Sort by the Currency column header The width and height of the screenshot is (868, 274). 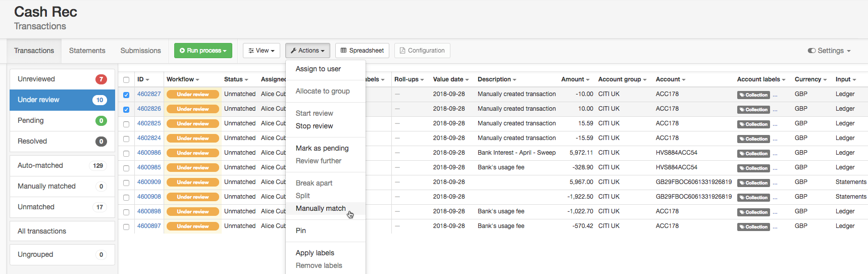[x=810, y=79]
